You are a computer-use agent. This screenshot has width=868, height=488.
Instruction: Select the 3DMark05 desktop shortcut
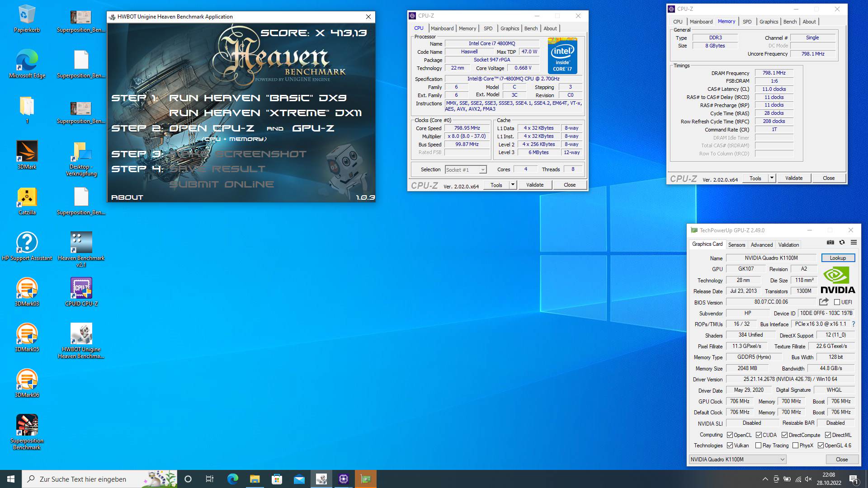(27, 338)
